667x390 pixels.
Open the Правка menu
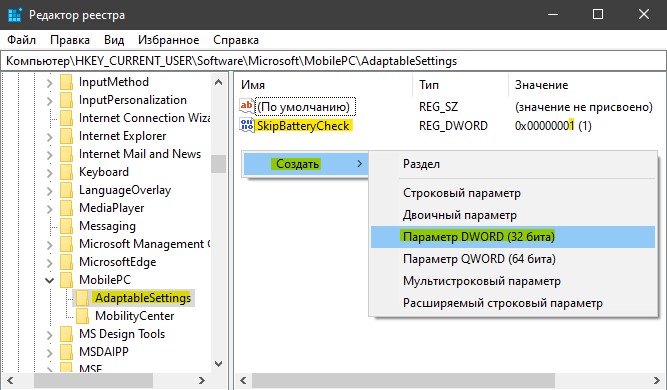pos(70,40)
